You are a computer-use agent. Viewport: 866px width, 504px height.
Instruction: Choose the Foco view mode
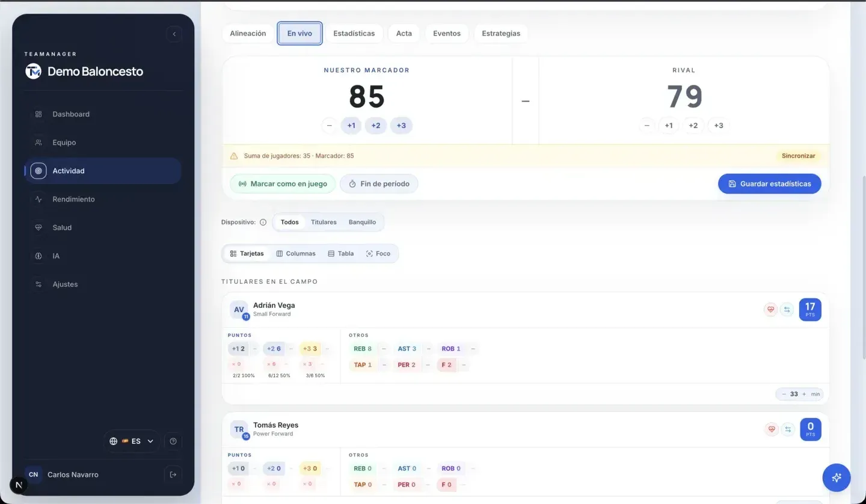378,254
